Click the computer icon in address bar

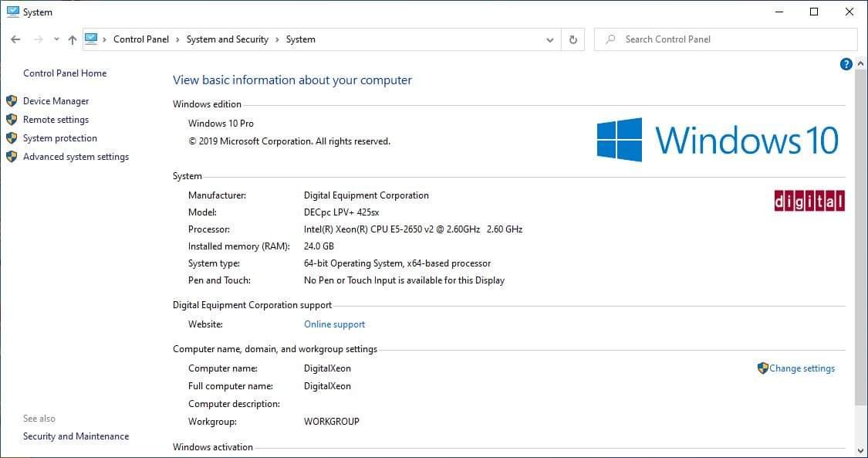click(91, 39)
